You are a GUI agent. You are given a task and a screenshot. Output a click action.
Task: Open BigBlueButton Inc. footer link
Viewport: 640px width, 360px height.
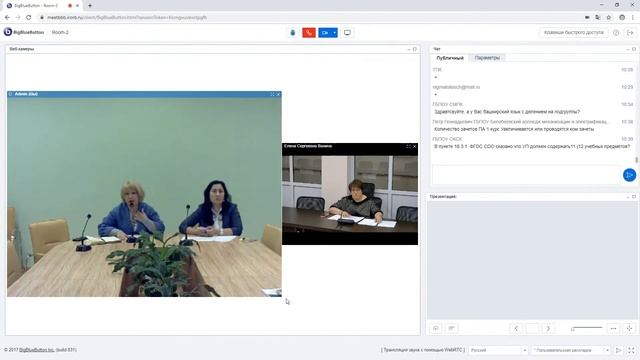click(x=37, y=350)
